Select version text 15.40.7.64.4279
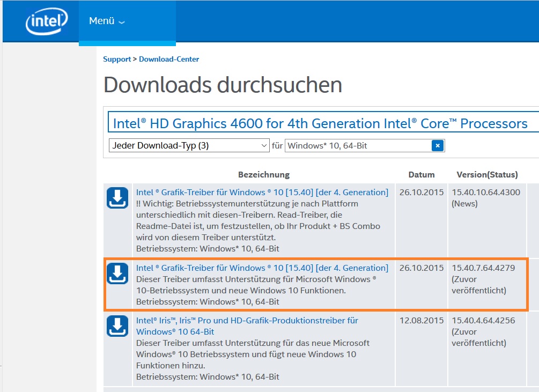The width and height of the screenshot is (539, 392). (483, 268)
